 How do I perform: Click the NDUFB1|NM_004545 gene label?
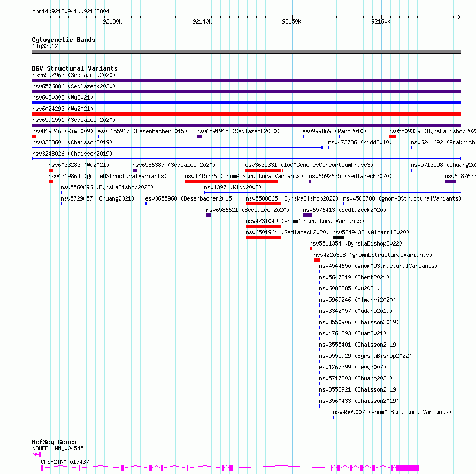[58, 448]
